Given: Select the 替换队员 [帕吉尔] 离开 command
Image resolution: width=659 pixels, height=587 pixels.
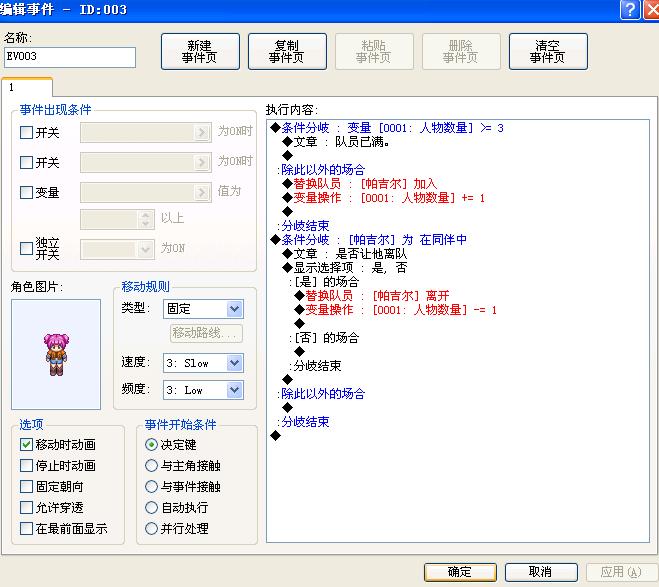Looking at the screenshot, I should tap(372, 296).
